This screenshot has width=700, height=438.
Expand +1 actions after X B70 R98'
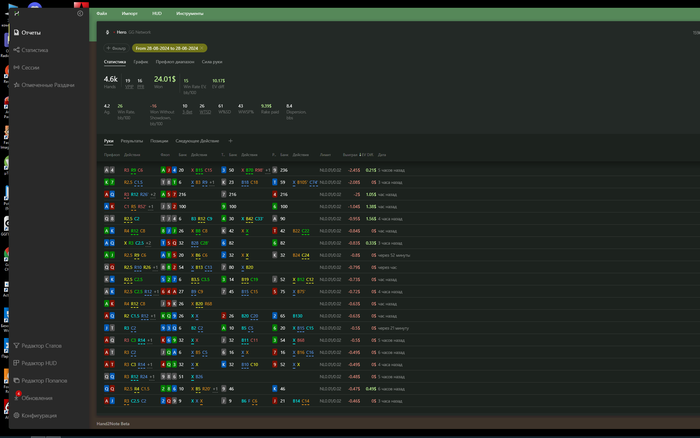click(x=267, y=170)
